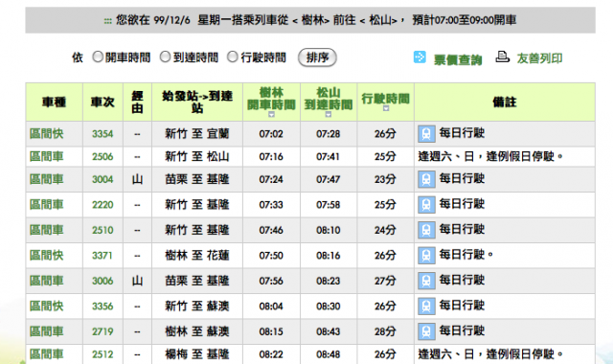Open train number 3371 link

(102, 256)
